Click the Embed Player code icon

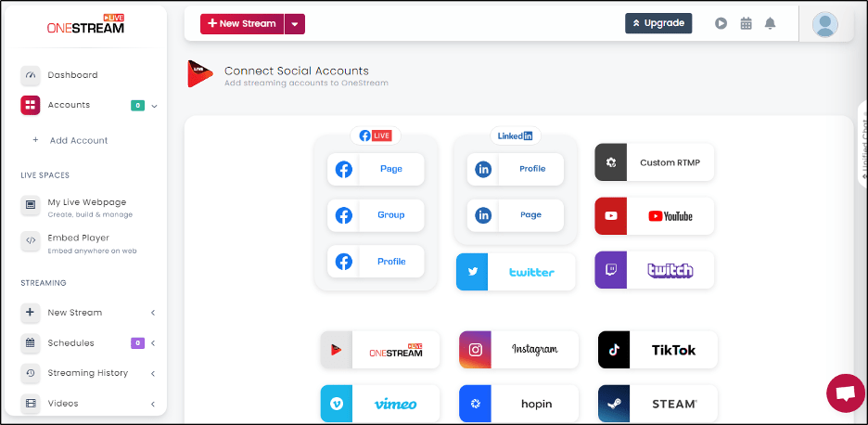(31, 240)
